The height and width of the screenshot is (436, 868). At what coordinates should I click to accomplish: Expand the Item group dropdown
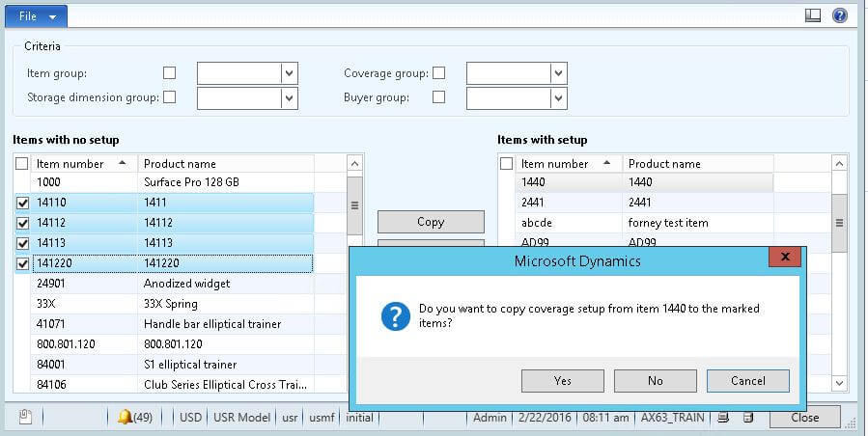click(x=289, y=73)
